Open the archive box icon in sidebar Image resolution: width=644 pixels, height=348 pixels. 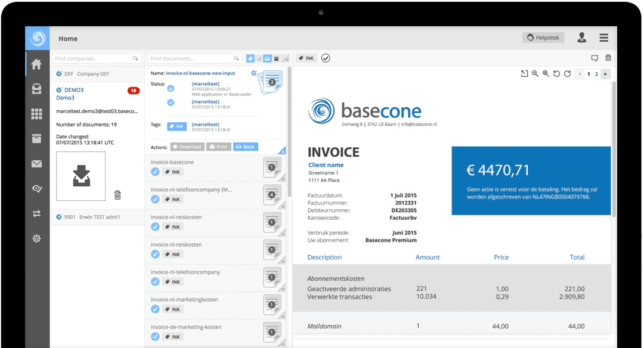tap(37, 139)
